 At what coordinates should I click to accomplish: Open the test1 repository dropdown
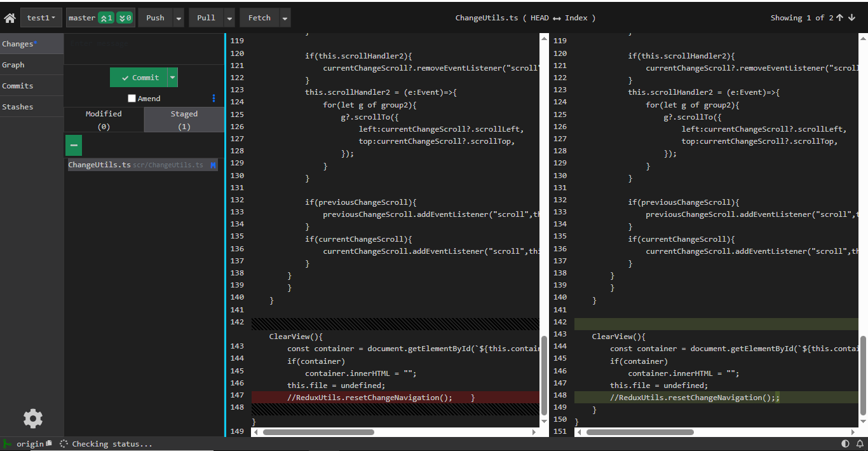pos(41,18)
